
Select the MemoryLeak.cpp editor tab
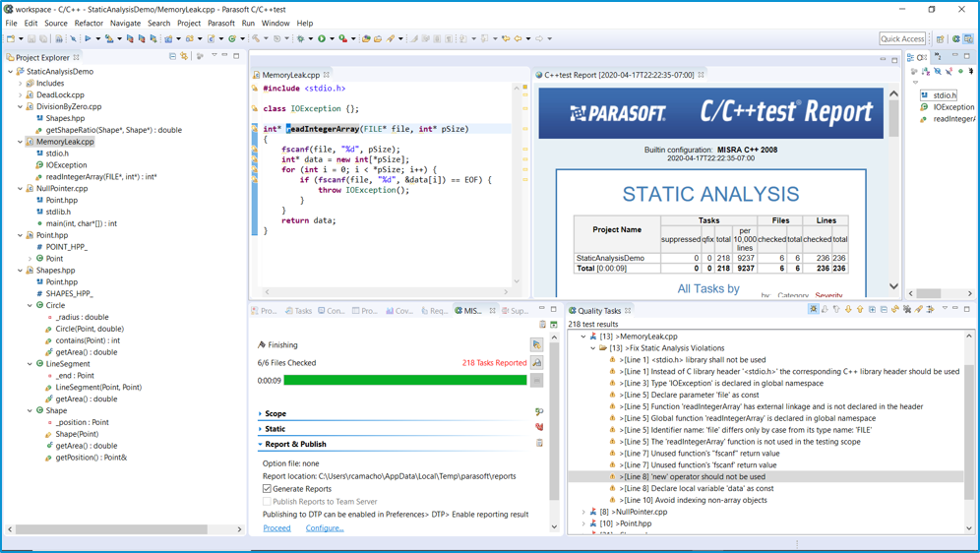click(x=290, y=75)
